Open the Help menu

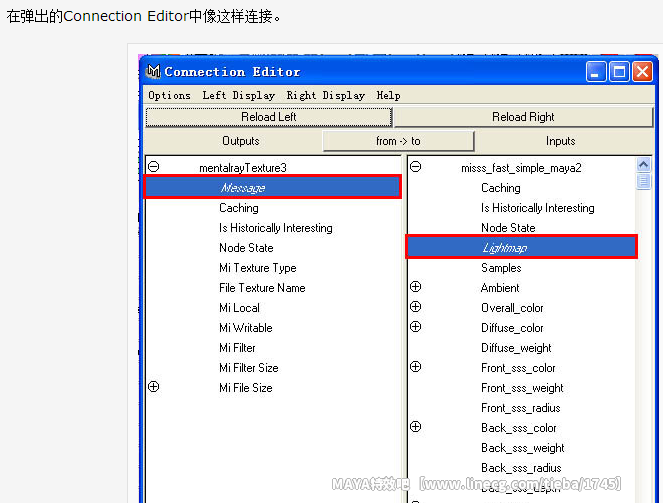(x=388, y=96)
